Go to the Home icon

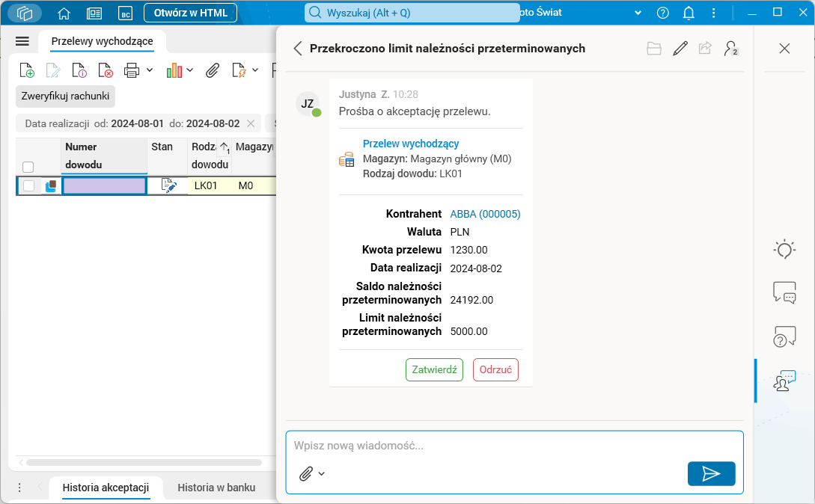[64, 13]
